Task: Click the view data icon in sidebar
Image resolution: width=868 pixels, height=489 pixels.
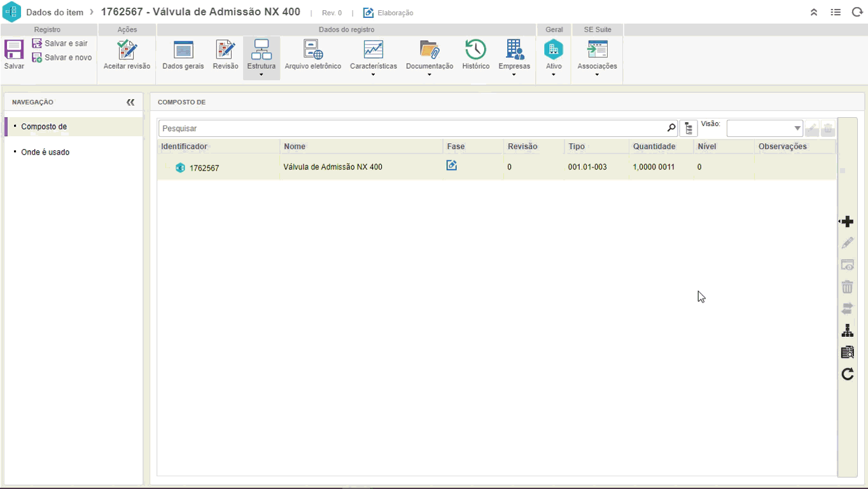Action: [x=847, y=265]
